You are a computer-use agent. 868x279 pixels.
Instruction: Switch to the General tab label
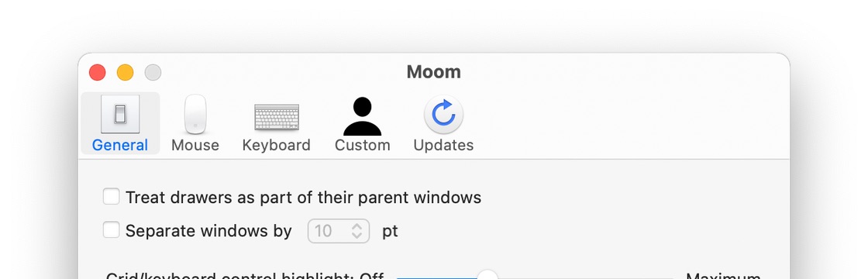click(120, 145)
